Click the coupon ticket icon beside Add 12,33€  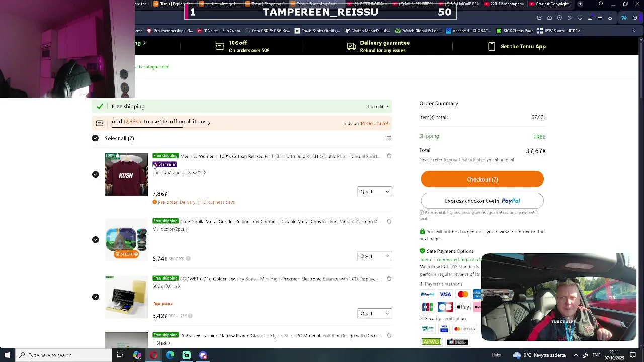[100, 123]
